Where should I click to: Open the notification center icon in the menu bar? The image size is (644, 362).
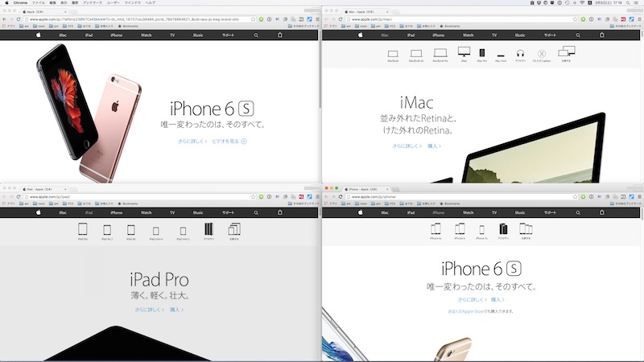click(637, 2)
